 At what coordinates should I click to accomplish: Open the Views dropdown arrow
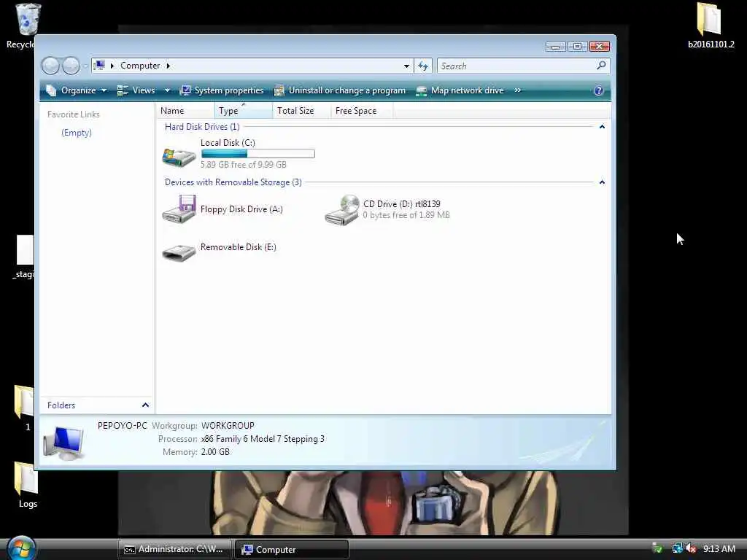click(167, 90)
